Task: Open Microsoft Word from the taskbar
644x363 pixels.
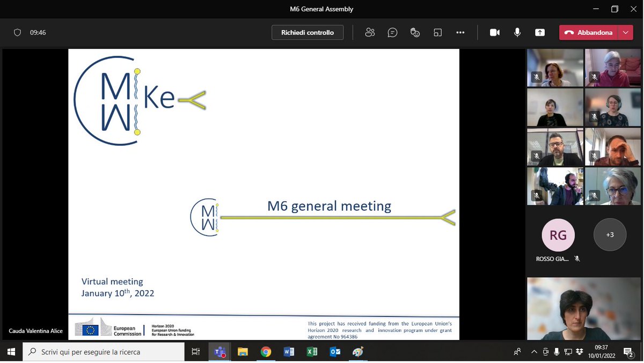Action: coord(289,352)
